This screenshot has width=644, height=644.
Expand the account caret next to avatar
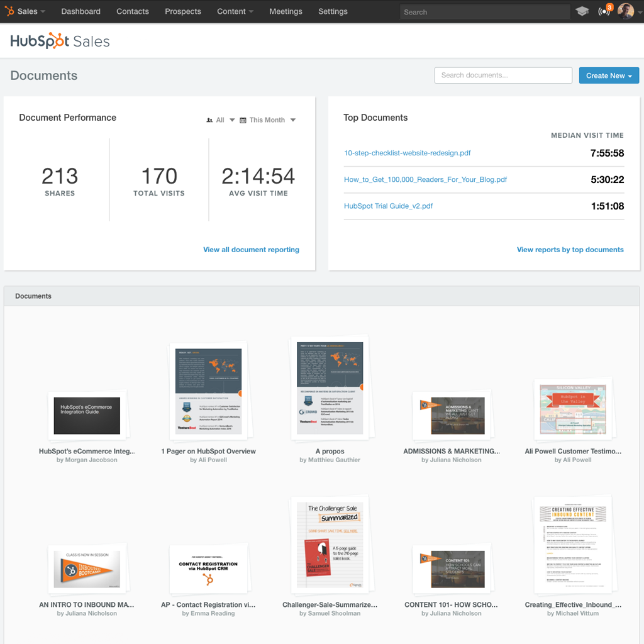coord(640,12)
